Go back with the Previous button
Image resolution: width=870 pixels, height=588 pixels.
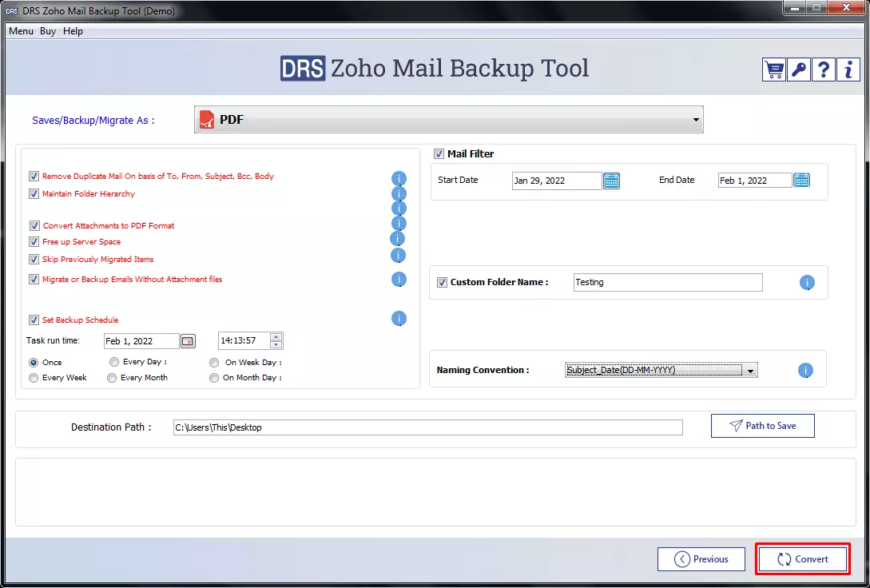coord(701,559)
